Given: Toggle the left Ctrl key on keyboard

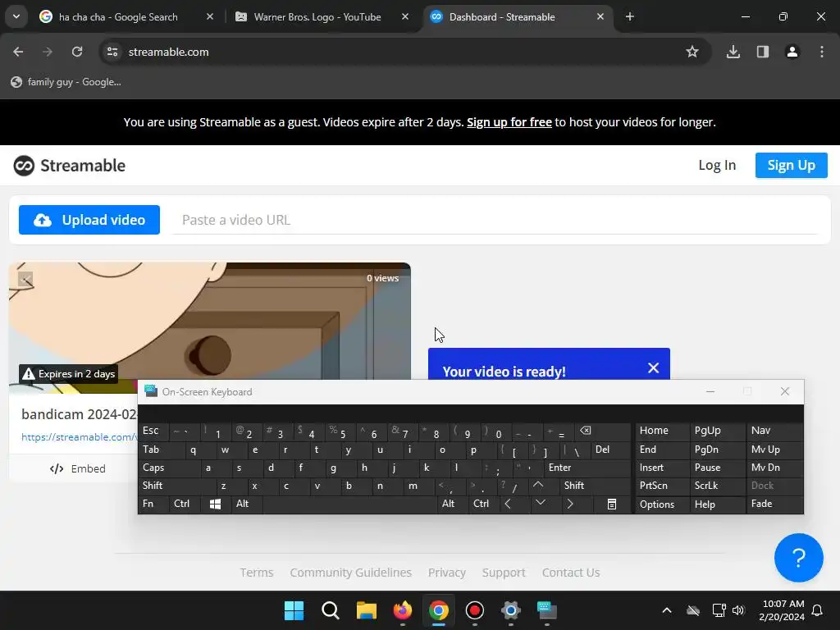Looking at the screenshot, I should pos(185,504).
